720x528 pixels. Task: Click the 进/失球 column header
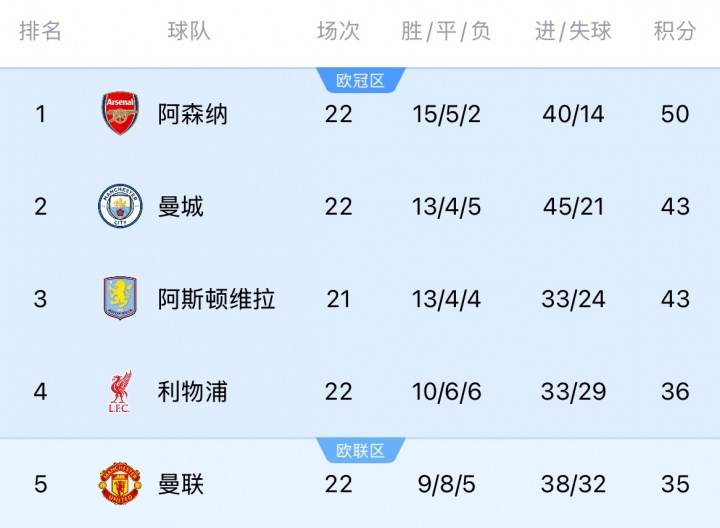pyautogui.click(x=573, y=31)
